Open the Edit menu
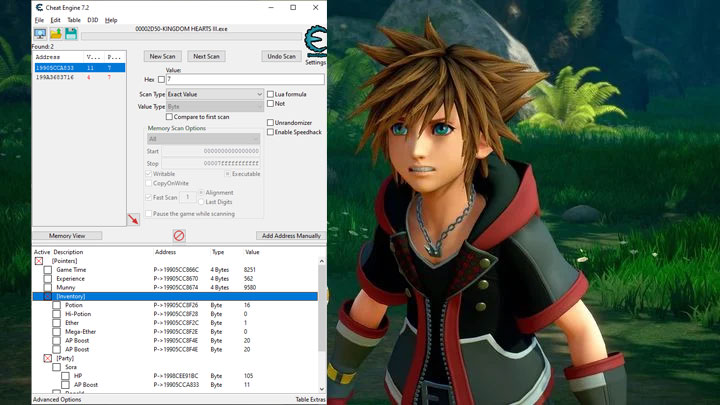This screenshot has height=405, width=720. pyautogui.click(x=56, y=20)
